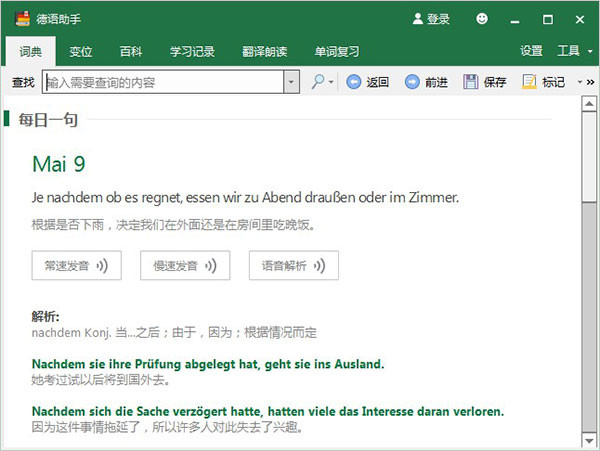The image size is (600, 451).
Task: Click the 登录 user login icon
Action: pos(418,19)
